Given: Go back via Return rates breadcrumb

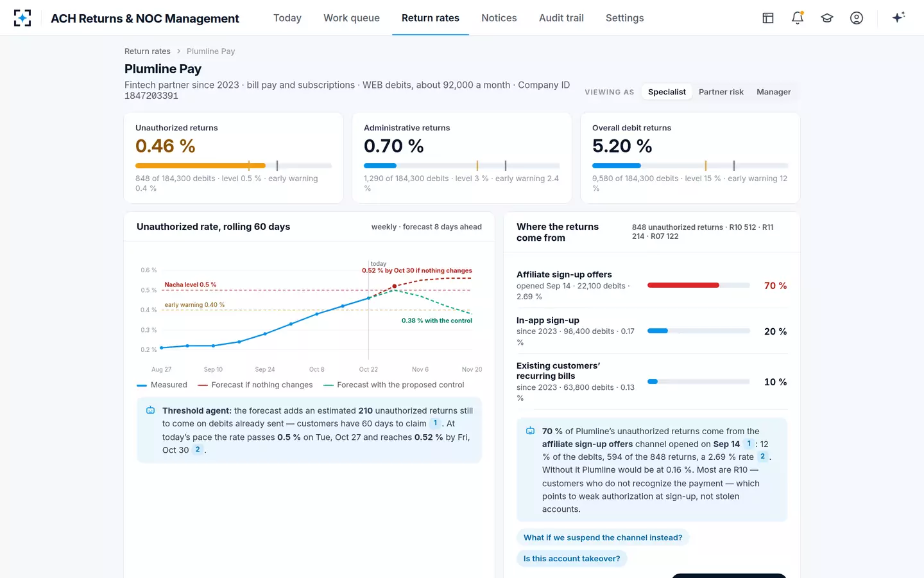Looking at the screenshot, I should tap(148, 51).
